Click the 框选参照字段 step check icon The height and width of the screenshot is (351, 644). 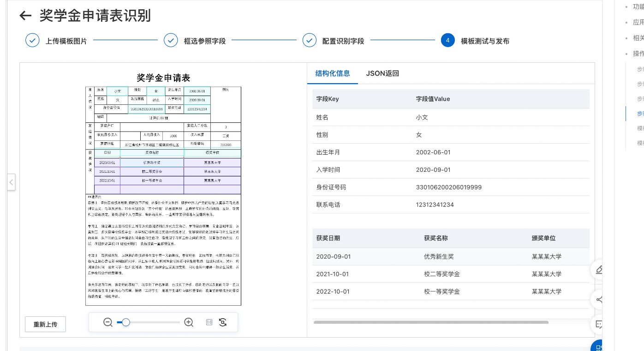171,40
